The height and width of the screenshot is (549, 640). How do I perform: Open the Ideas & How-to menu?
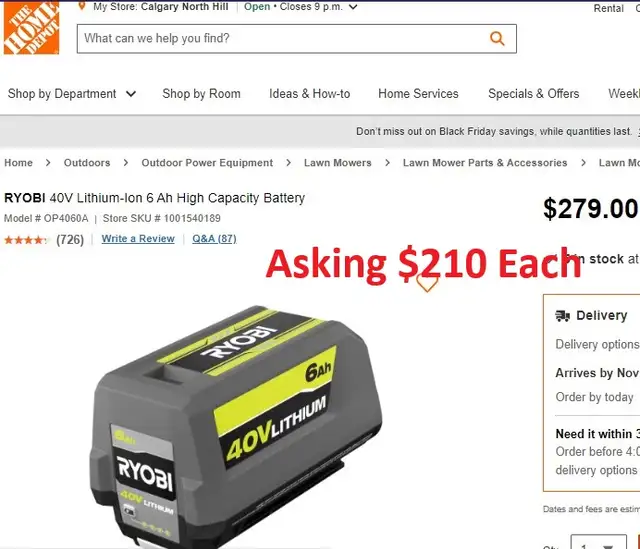click(309, 94)
